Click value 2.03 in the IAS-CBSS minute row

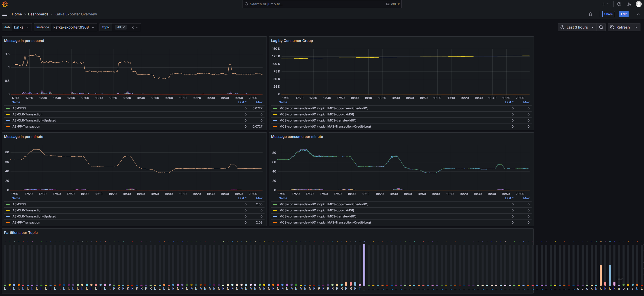click(259, 204)
